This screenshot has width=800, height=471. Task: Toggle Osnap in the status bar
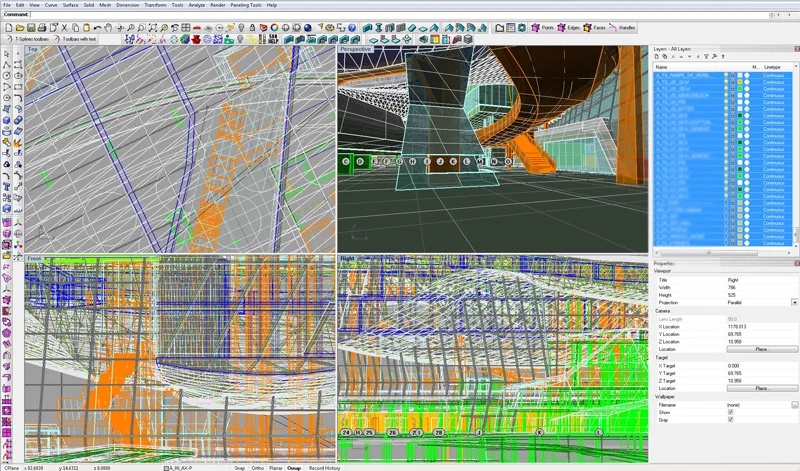[294, 467]
